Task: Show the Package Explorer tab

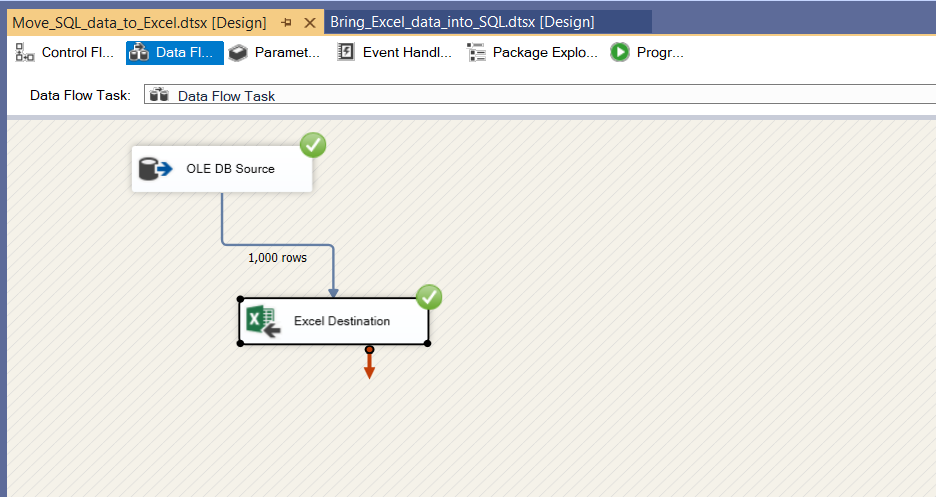Action: click(x=533, y=52)
